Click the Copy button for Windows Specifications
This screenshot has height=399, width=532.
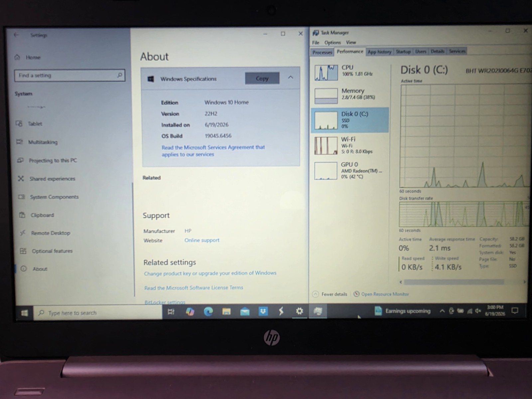tap(262, 78)
